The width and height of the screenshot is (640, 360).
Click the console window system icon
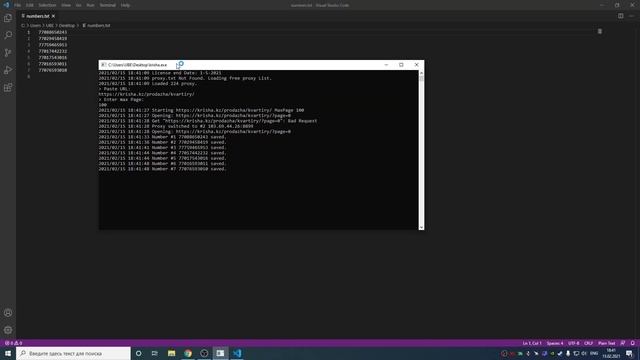[104, 65]
